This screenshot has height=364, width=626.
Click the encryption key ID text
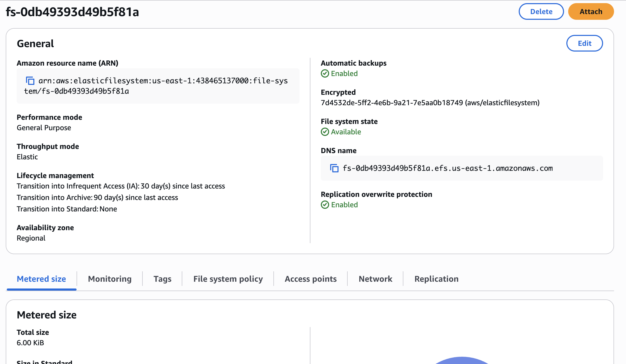pyautogui.click(x=392, y=103)
